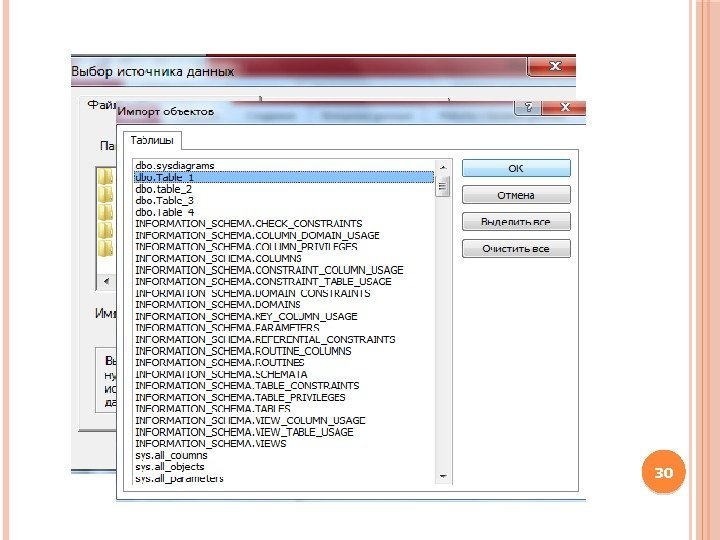Select INFORMATION_SCHEMA.COLUMNS

[x=284, y=259]
